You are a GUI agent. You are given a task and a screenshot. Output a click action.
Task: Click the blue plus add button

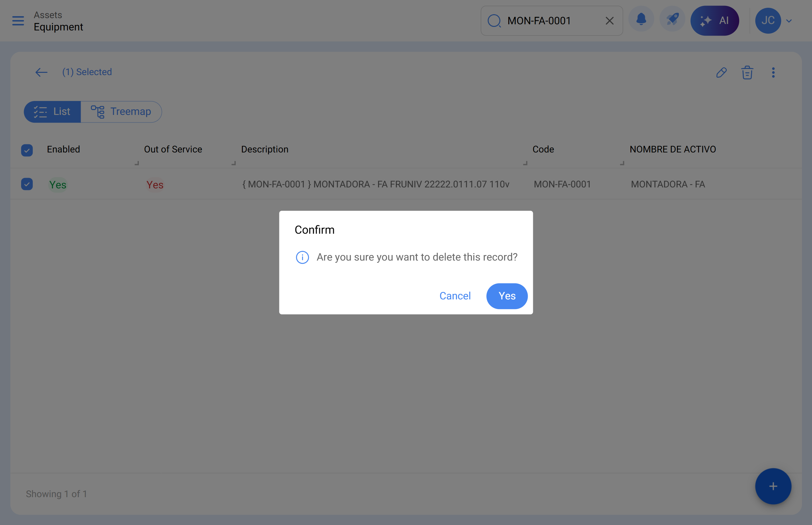point(773,486)
